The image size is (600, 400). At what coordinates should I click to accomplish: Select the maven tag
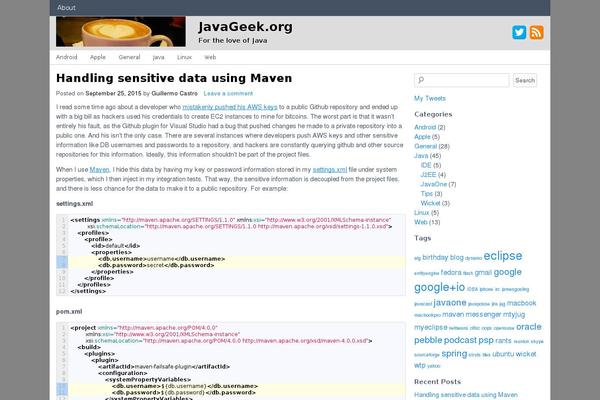pyautogui.click(x=453, y=315)
